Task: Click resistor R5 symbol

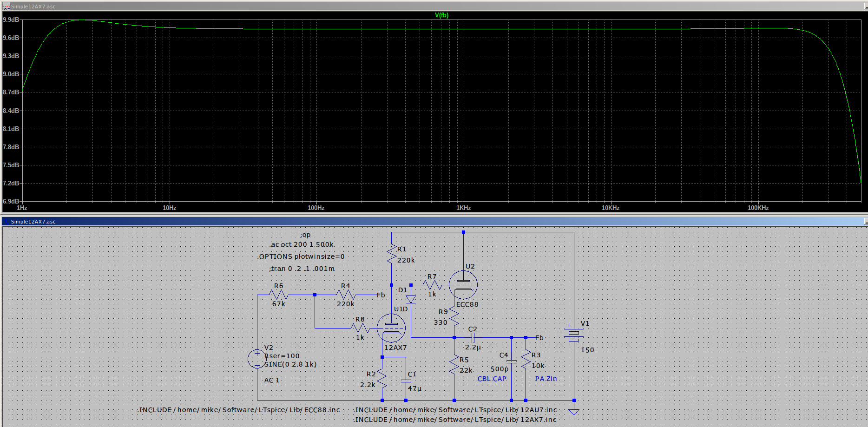Action: [x=454, y=365]
